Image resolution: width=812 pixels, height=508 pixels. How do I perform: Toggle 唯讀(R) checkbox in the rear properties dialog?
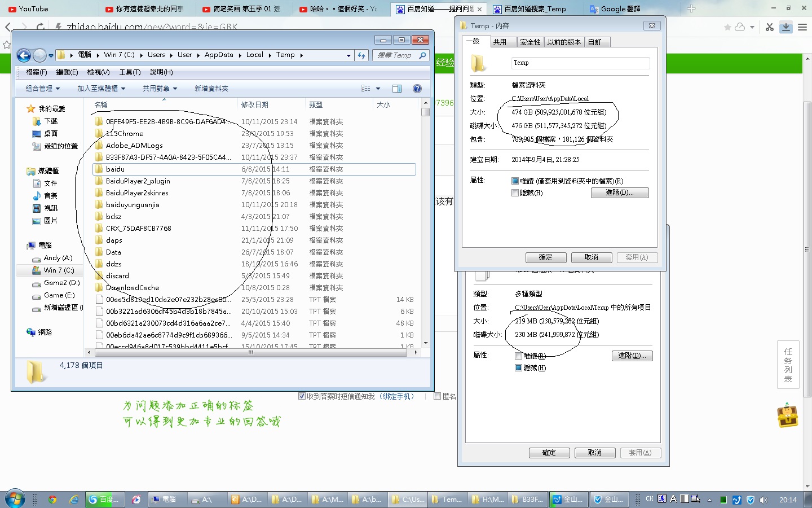tap(518, 356)
